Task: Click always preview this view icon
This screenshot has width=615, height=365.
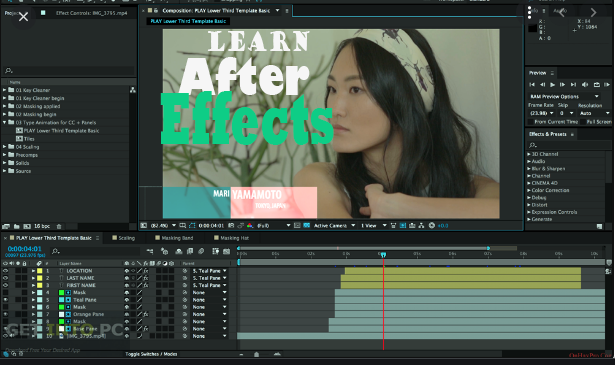Action: (144, 225)
